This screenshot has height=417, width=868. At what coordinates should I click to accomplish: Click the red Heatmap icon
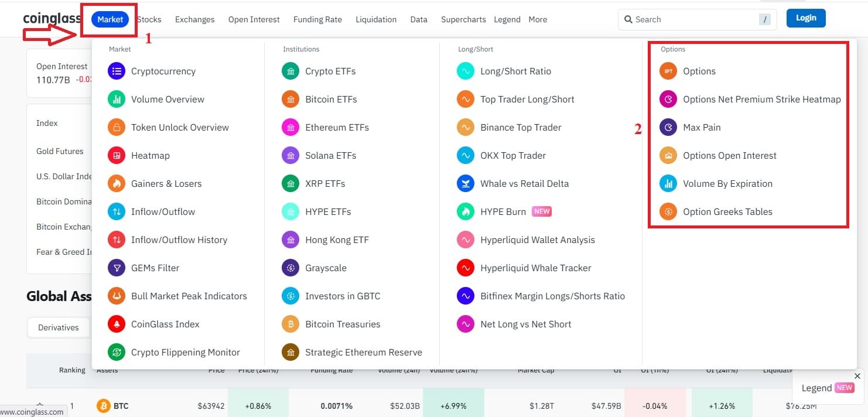pyautogui.click(x=117, y=156)
